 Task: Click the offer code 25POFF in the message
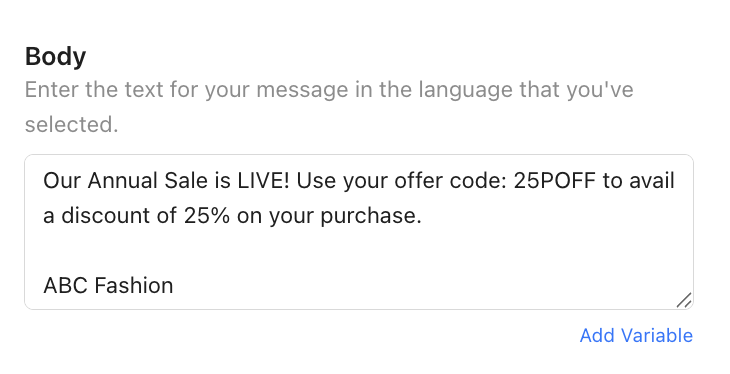554,181
